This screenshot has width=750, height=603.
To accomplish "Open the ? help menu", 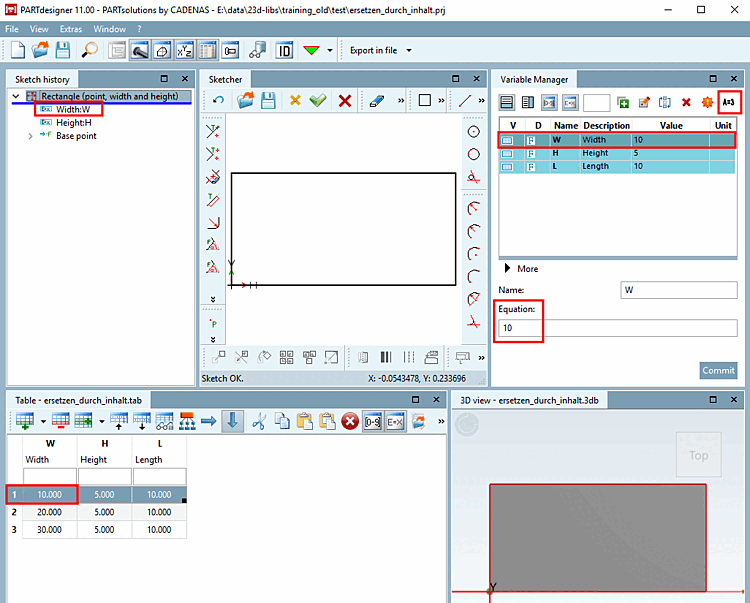I will [x=139, y=29].
